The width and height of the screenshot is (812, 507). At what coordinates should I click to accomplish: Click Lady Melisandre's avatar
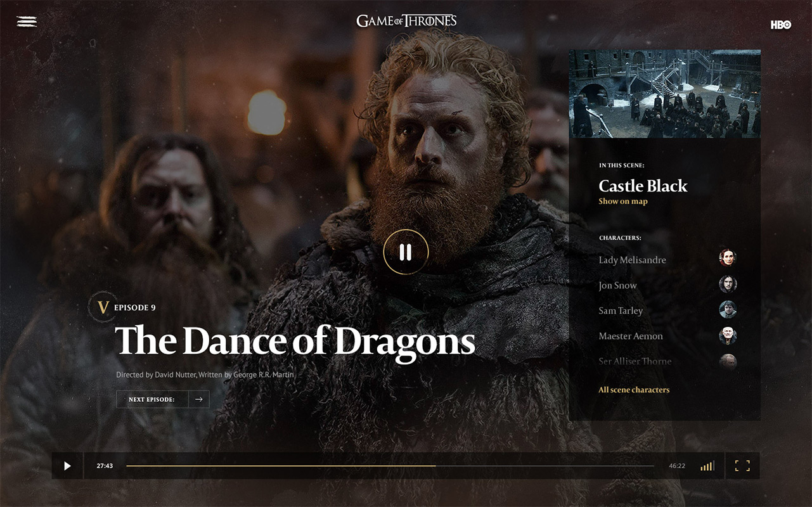point(728,258)
